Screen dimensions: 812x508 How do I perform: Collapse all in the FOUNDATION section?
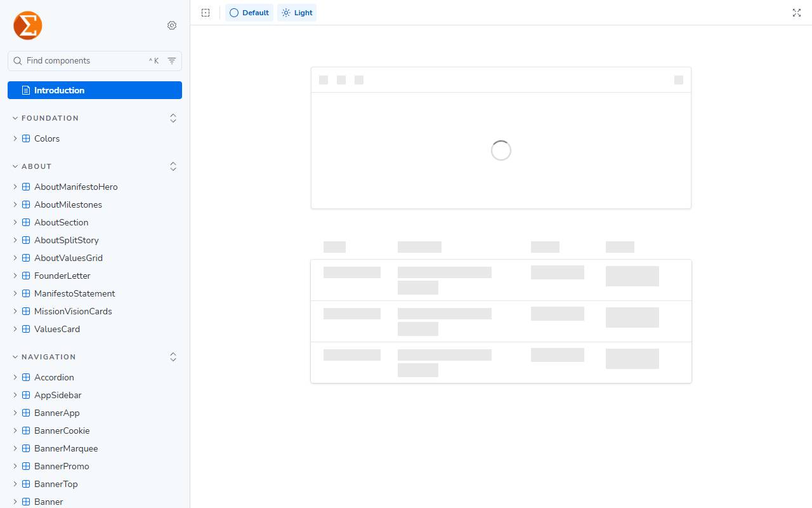point(173,118)
